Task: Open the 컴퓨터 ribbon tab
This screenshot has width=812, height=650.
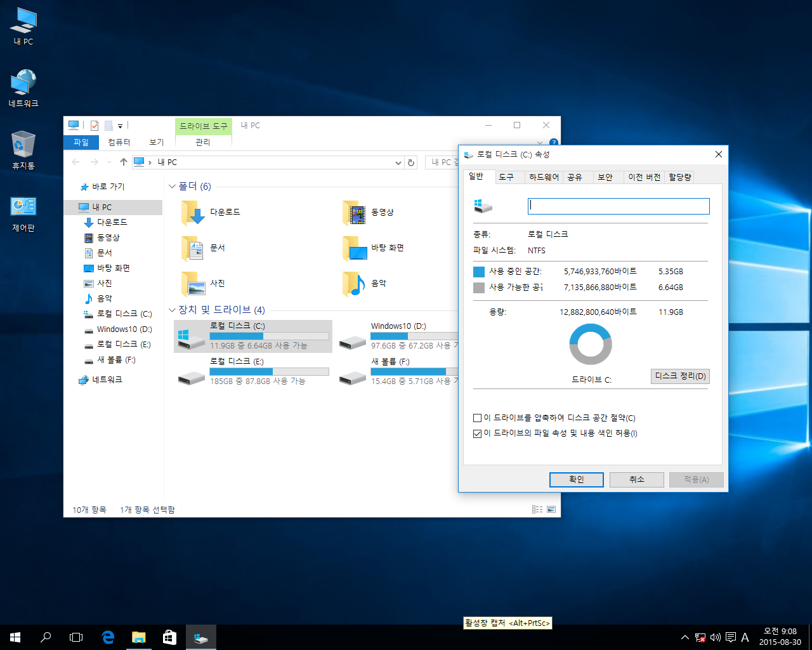Action: (x=119, y=142)
